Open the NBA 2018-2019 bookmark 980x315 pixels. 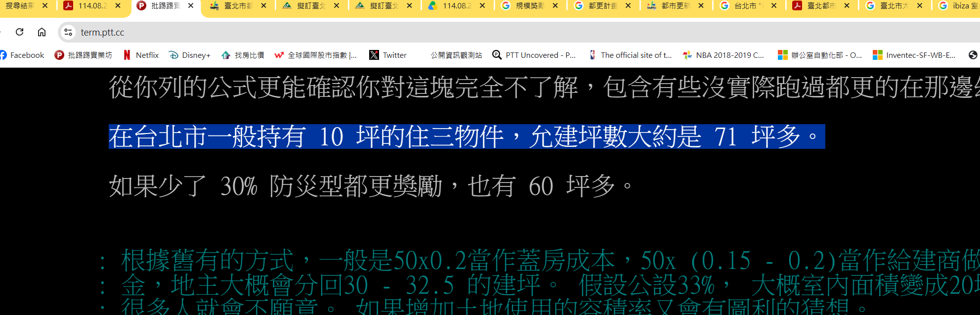pyautogui.click(x=724, y=55)
